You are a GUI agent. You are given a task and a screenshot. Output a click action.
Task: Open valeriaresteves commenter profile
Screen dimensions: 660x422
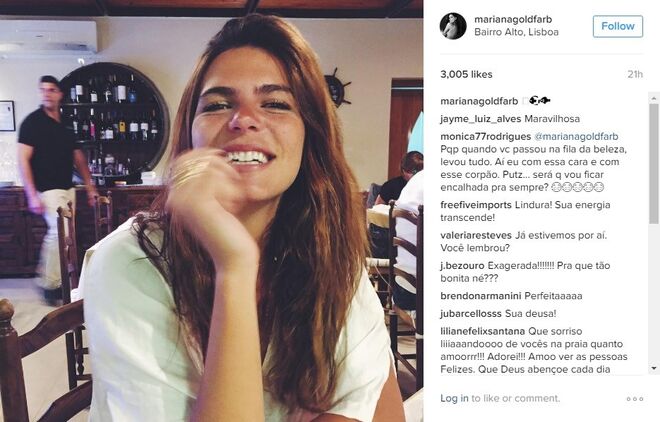[x=476, y=235]
